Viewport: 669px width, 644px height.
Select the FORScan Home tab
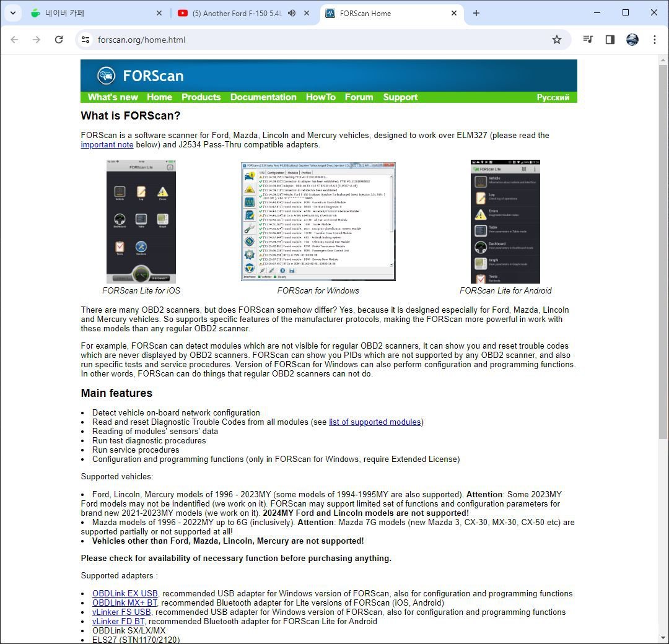pyautogui.click(x=391, y=13)
